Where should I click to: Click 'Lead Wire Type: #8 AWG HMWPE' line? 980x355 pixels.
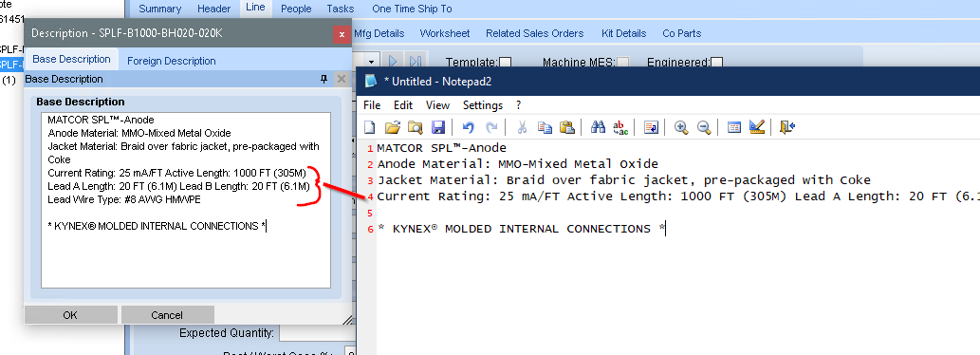point(123,199)
